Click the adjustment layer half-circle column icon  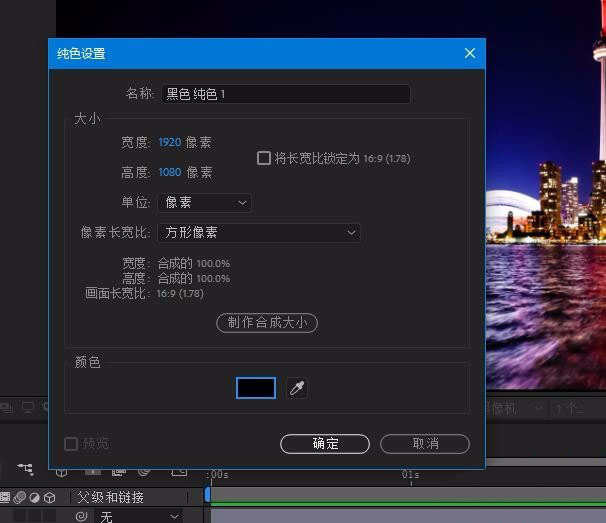click(34, 497)
